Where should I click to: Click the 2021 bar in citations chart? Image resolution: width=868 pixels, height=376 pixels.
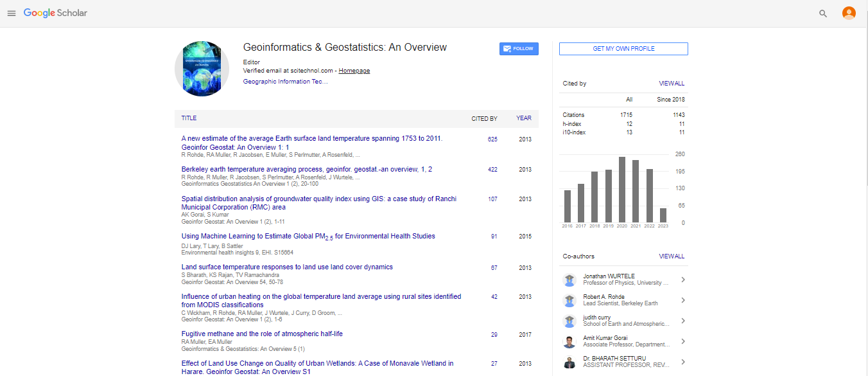636,192
